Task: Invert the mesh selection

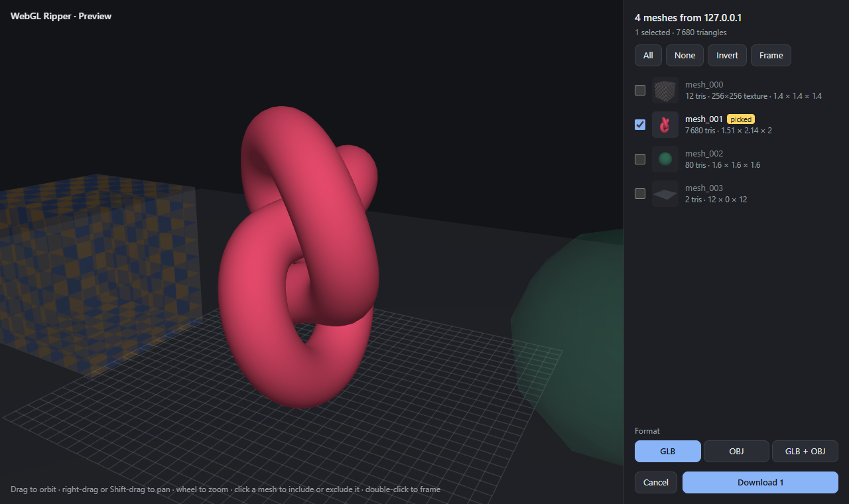Action: click(727, 55)
